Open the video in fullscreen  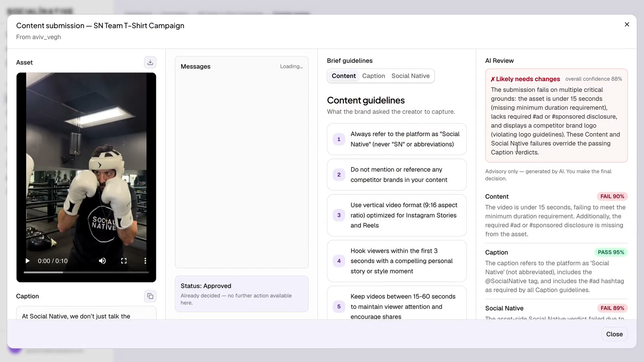(x=124, y=261)
